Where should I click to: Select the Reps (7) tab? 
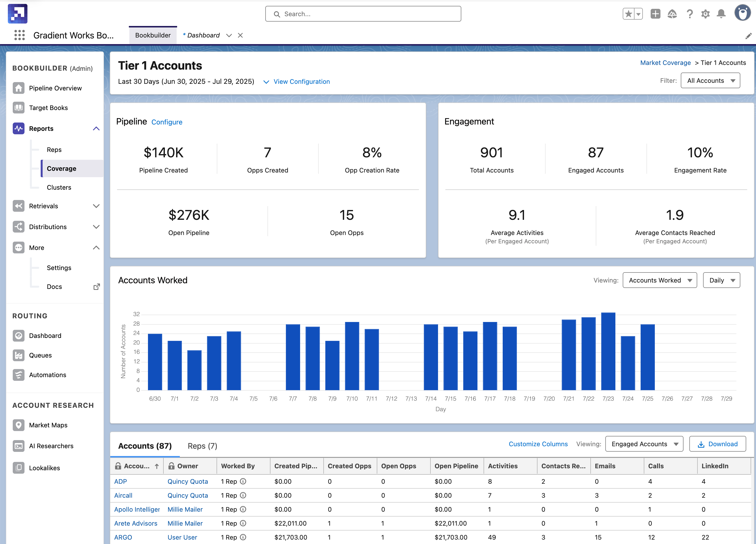202,446
